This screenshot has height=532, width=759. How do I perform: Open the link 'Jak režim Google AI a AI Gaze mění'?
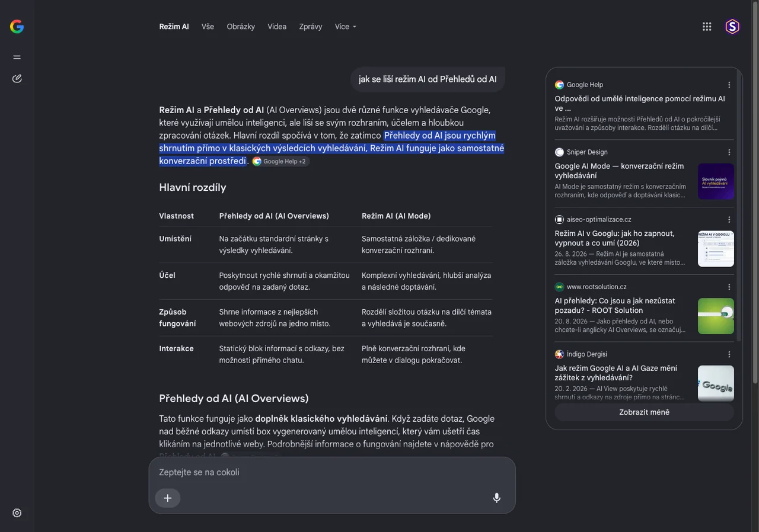click(x=616, y=373)
